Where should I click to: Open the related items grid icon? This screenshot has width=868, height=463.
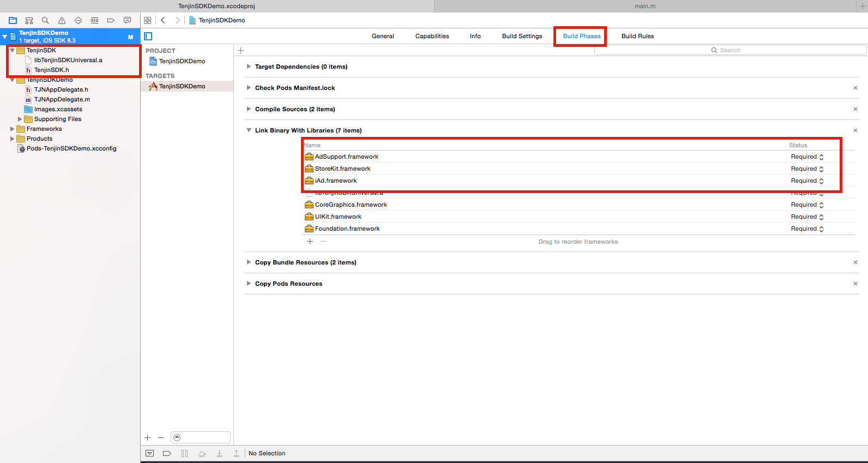click(148, 20)
